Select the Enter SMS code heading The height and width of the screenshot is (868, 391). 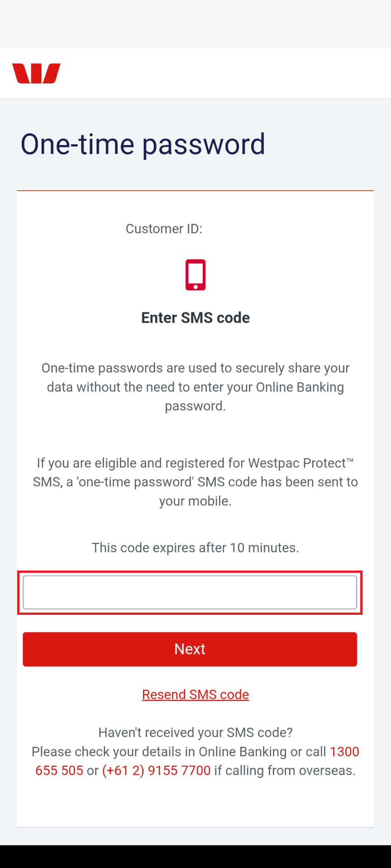click(195, 318)
